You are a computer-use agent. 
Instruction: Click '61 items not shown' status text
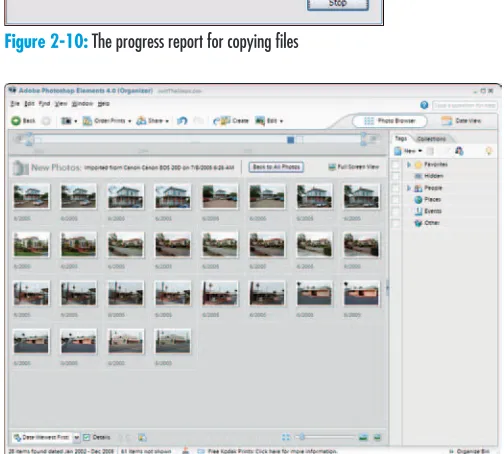coord(146,451)
